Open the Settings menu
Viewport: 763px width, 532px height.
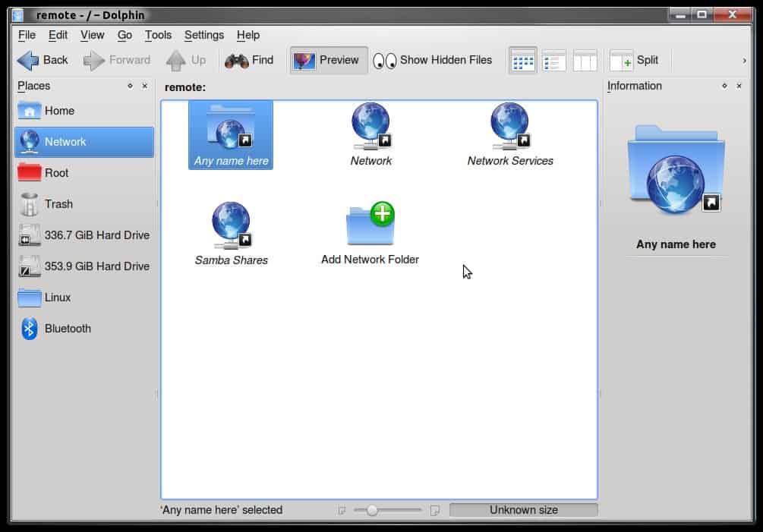click(x=204, y=35)
